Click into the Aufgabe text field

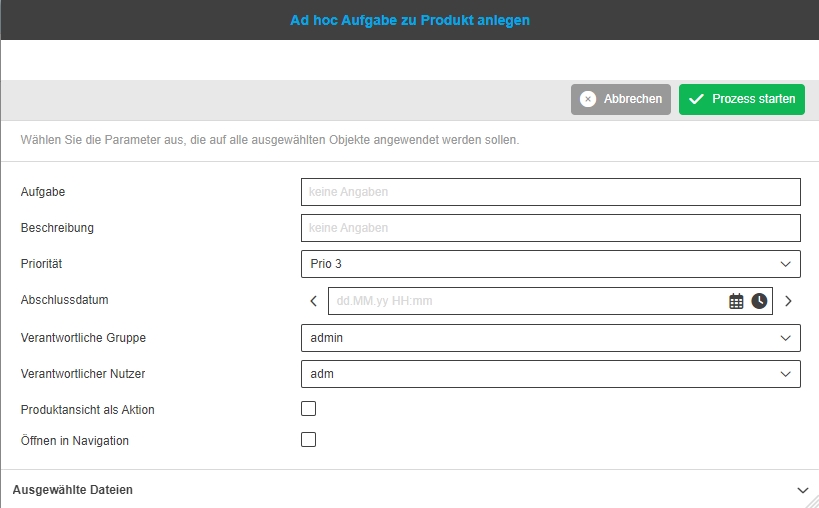pos(550,192)
